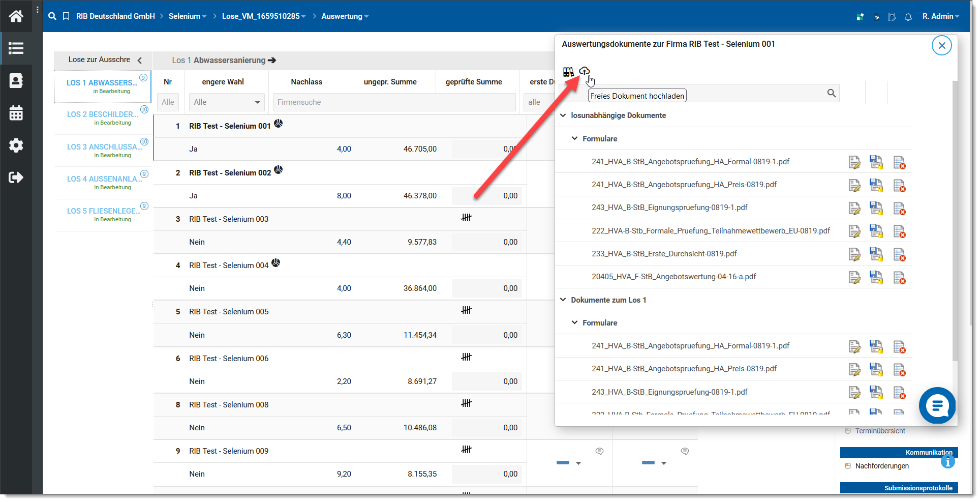Open the chat support bubble
The height and width of the screenshot is (502, 980).
coord(937,405)
